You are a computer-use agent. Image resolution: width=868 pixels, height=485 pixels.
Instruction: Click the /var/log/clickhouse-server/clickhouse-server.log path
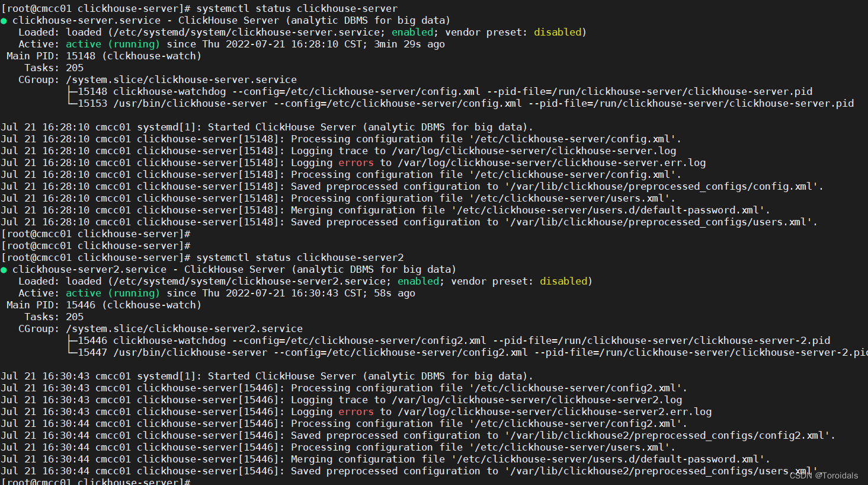click(x=534, y=151)
